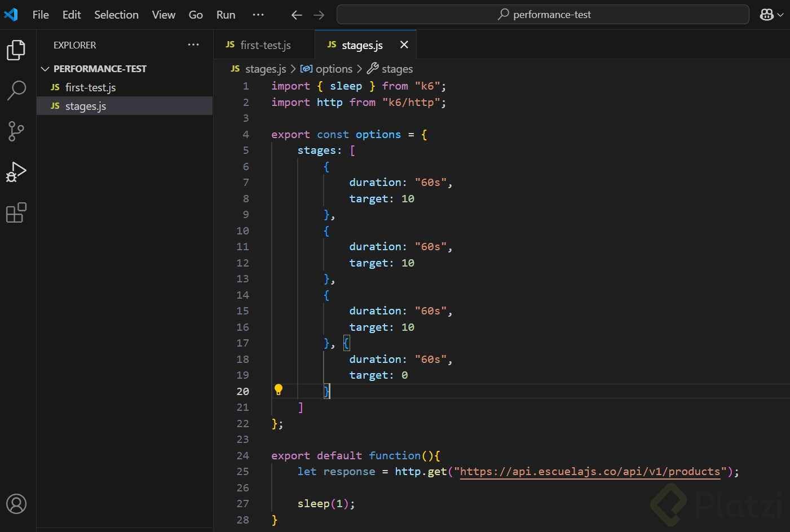Open the Search view icon

click(x=16, y=90)
